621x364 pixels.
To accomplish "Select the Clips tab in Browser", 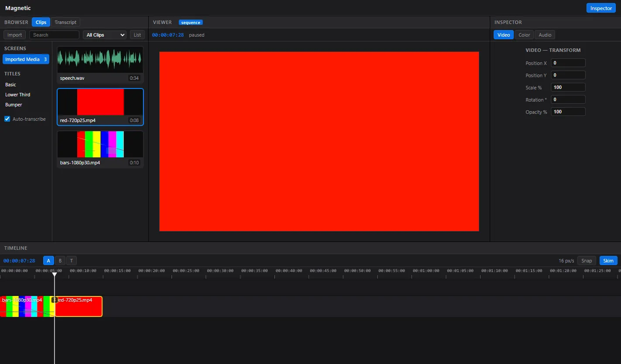I will [41, 22].
